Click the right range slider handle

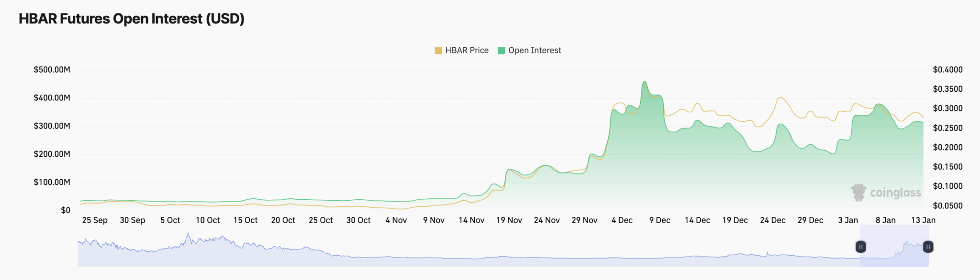(x=928, y=247)
